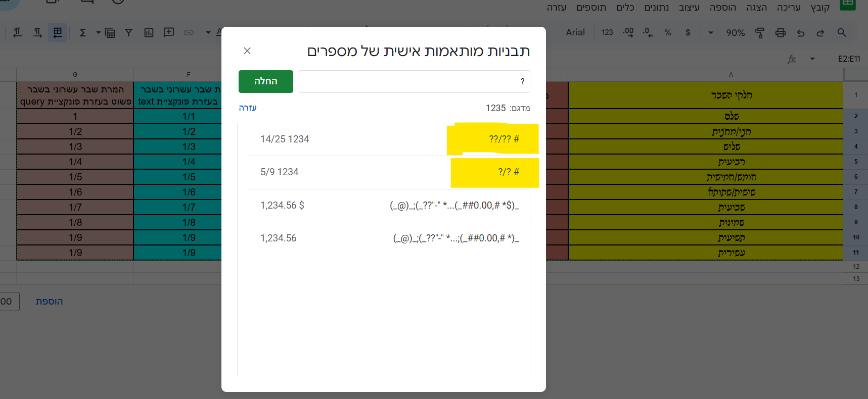Click column G header cell mentioning query
Screen dimensions: 868x399
click(x=75, y=95)
